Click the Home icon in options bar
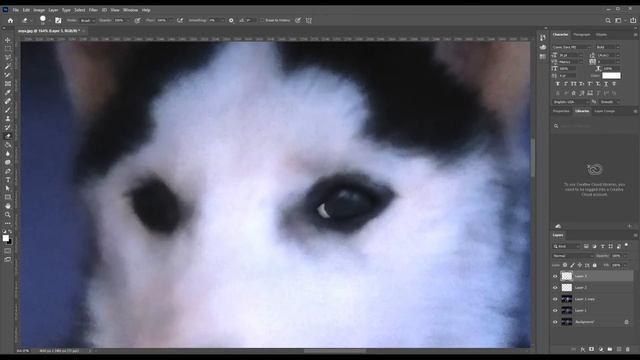Screen dimensions: 640x360 10,20
